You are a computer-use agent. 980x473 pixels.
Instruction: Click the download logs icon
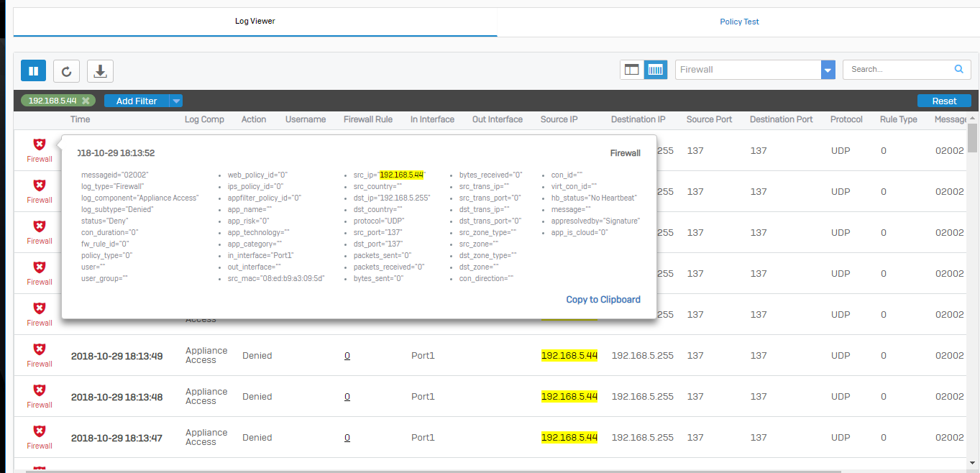(100, 70)
